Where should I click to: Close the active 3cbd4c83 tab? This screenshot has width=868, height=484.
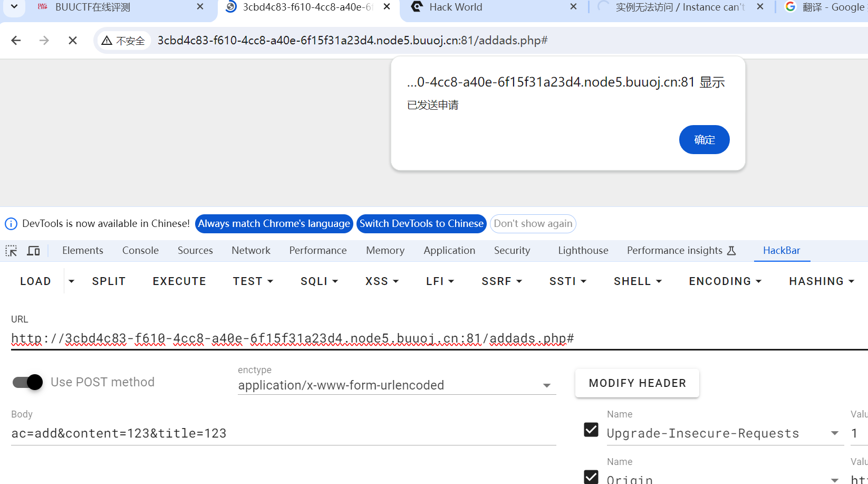tap(387, 7)
